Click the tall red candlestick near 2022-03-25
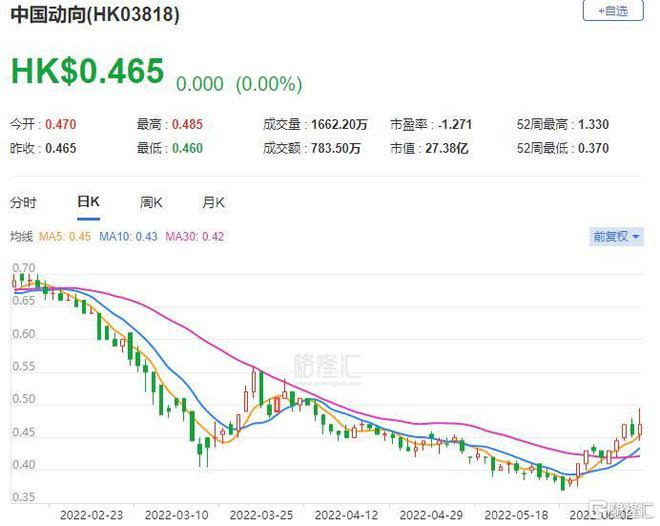Image resolution: width=660 pixels, height=526 pixels. 254,382
